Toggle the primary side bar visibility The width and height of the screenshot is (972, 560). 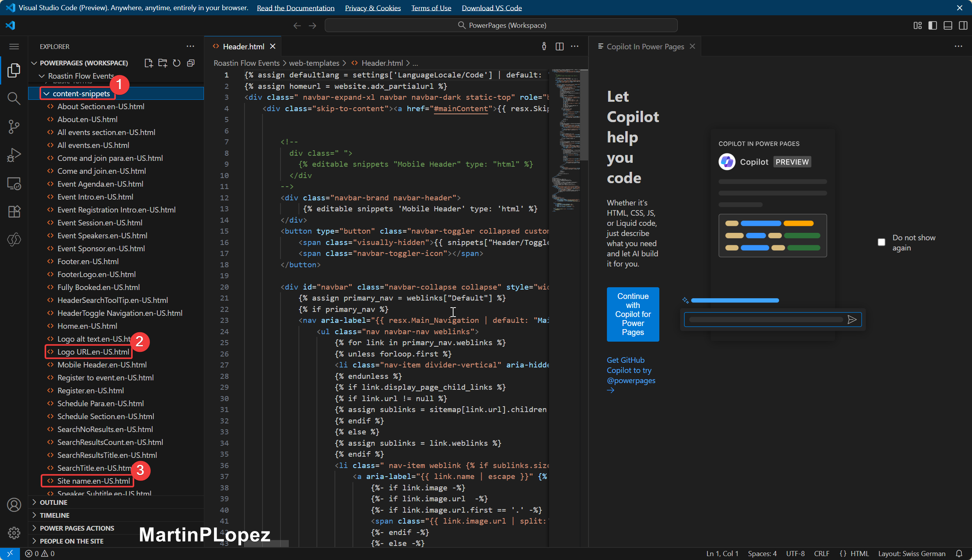coord(932,25)
